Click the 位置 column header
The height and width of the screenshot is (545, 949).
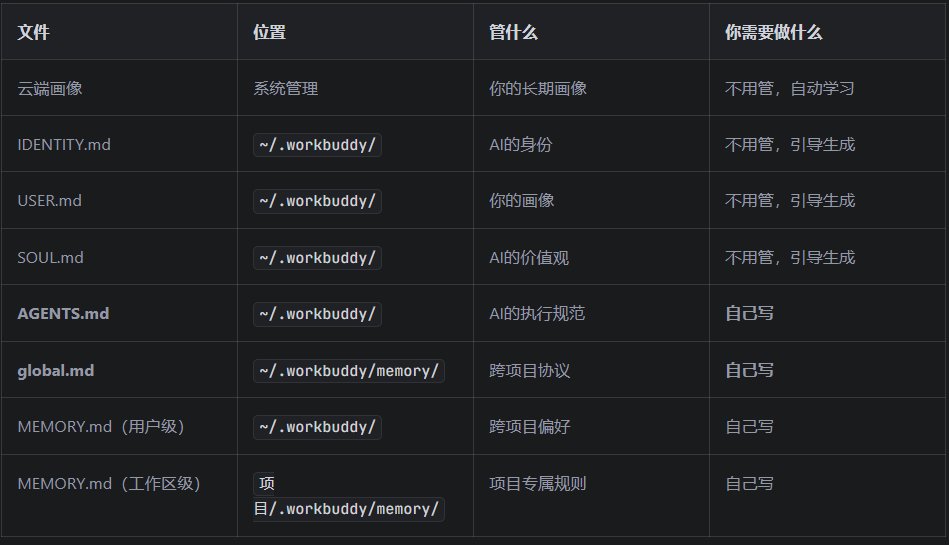tap(269, 32)
